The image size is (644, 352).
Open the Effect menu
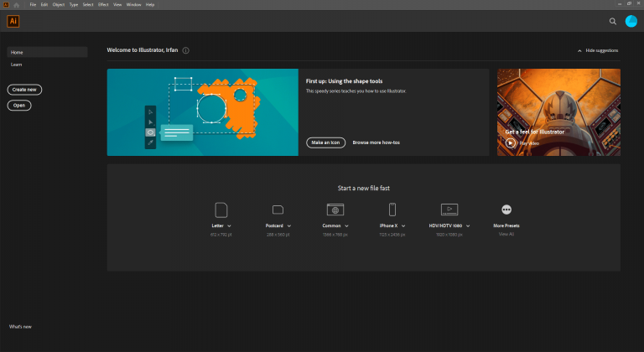point(103,5)
